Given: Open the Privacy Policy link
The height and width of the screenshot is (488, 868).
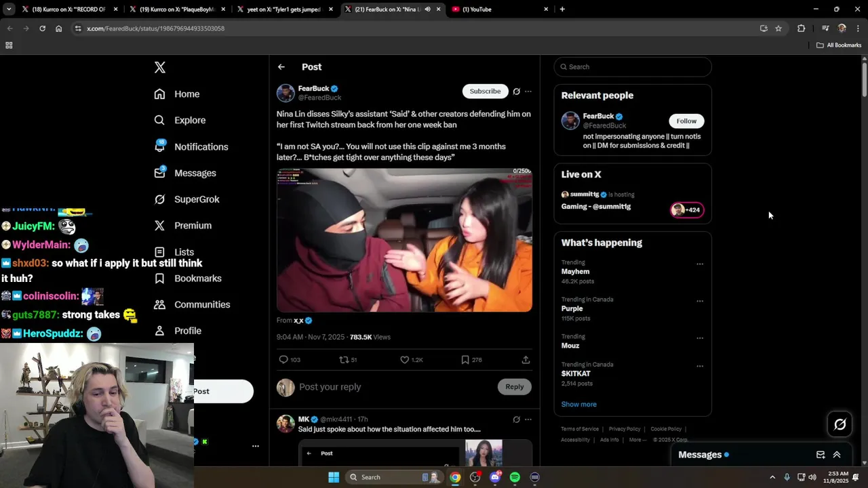Looking at the screenshot, I should tap(625, 429).
